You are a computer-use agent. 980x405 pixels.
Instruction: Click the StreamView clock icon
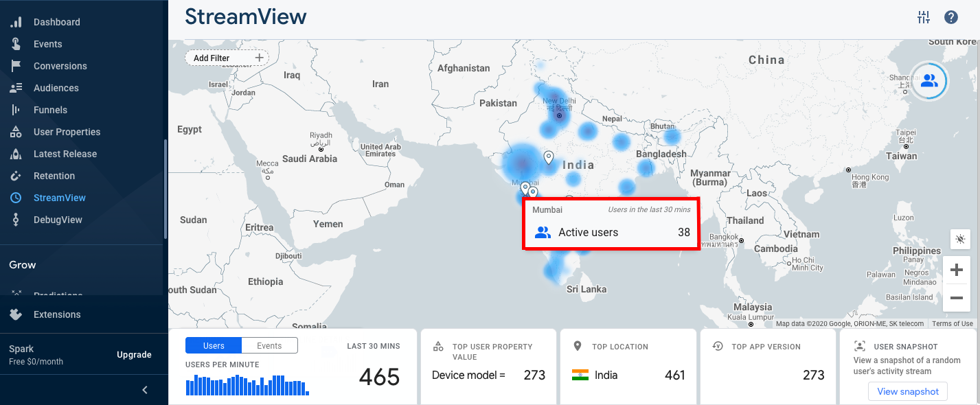[x=16, y=198]
